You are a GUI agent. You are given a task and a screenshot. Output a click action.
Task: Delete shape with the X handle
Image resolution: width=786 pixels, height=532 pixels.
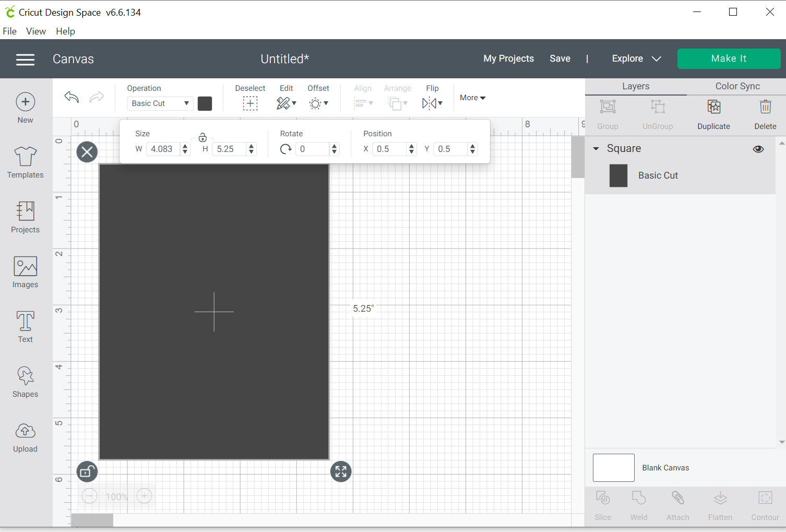coord(87,152)
